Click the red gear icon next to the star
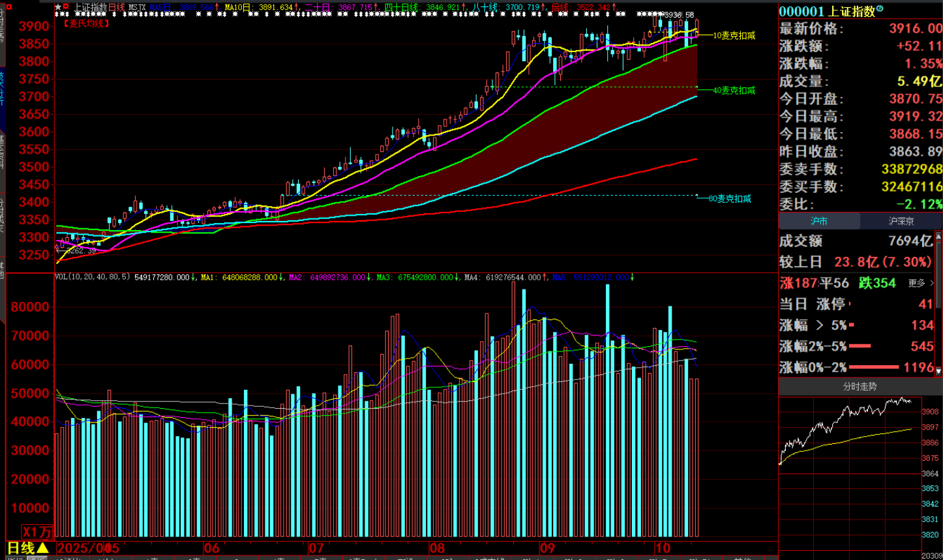This screenshot has width=943, height=560. 65,7
